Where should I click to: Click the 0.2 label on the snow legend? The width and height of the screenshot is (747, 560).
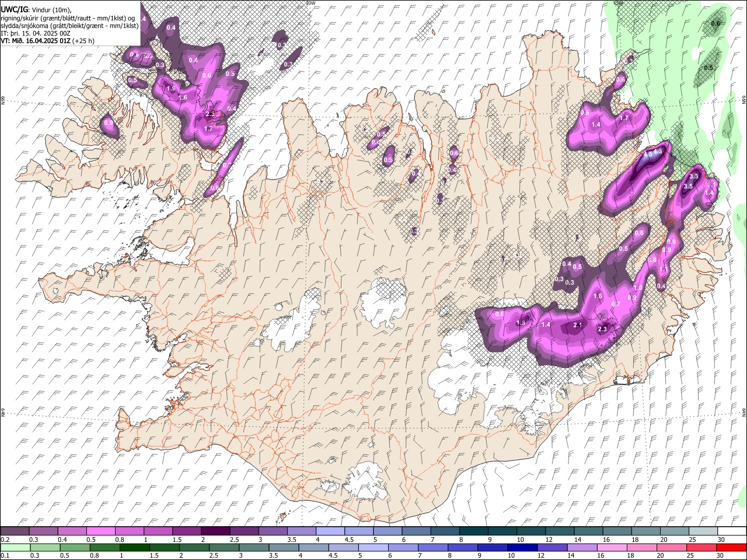5,540
